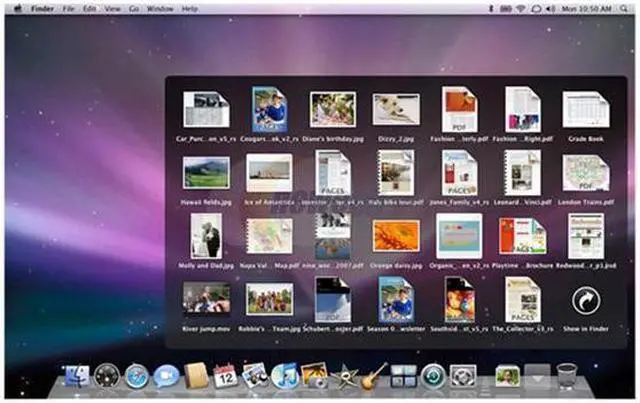The image size is (640, 403).
Task: Launch iMovie star icon in Dock
Action: (344, 376)
